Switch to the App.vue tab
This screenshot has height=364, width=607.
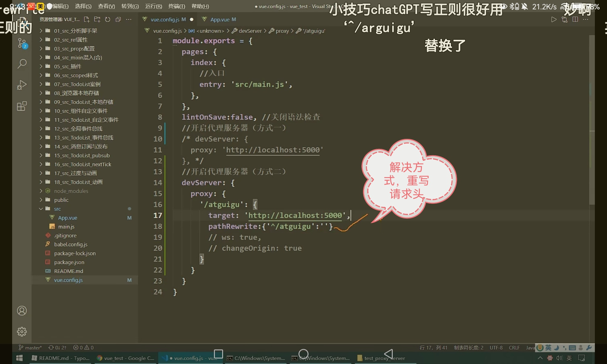click(220, 19)
